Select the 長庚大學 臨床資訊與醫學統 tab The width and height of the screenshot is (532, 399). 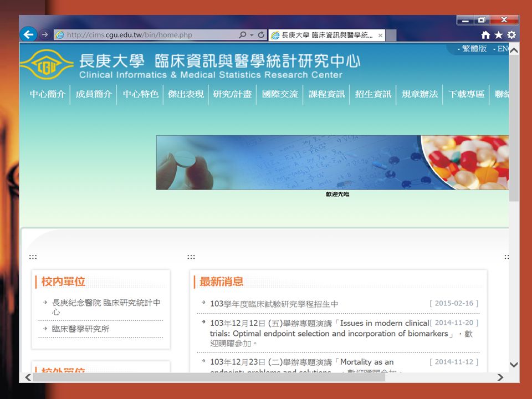coord(327,35)
